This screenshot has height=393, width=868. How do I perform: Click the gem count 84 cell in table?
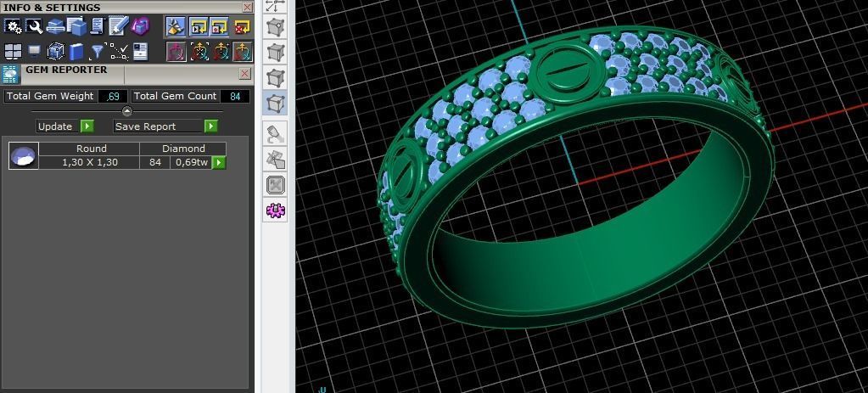point(155,162)
